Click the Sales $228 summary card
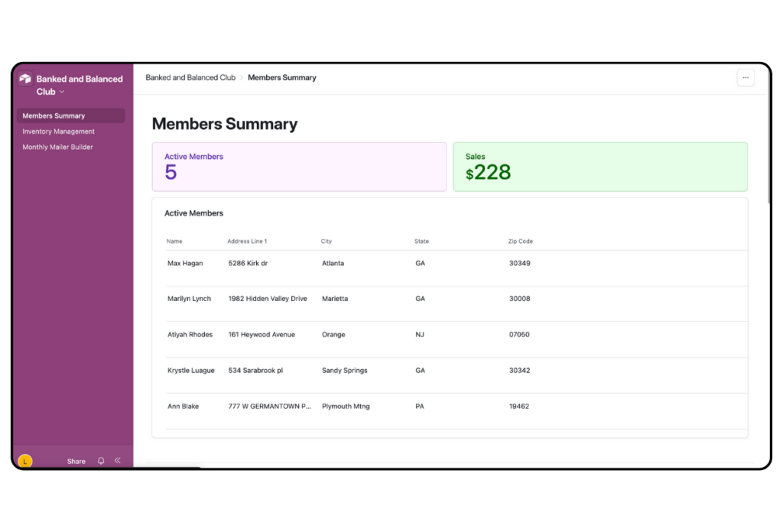783x532 pixels. pyautogui.click(x=600, y=167)
